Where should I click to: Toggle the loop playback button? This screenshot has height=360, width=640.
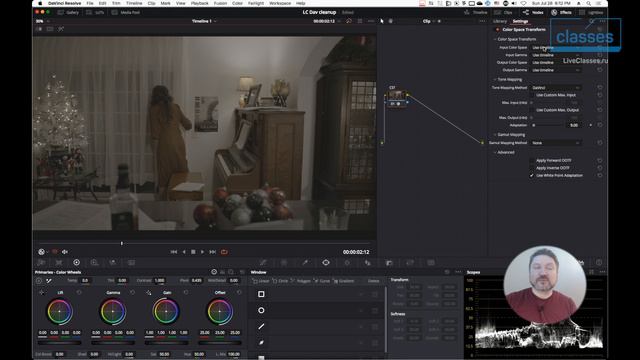point(224,252)
